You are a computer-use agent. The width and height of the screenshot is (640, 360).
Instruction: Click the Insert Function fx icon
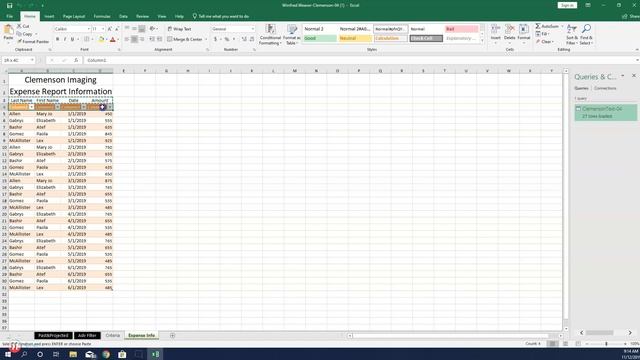coord(76,60)
